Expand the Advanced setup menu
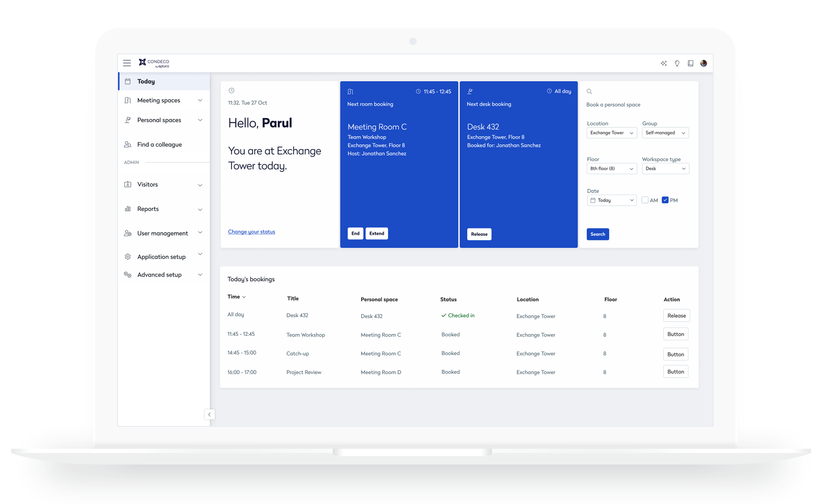The height and width of the screenshot is (504, 826). pos(159,275)
